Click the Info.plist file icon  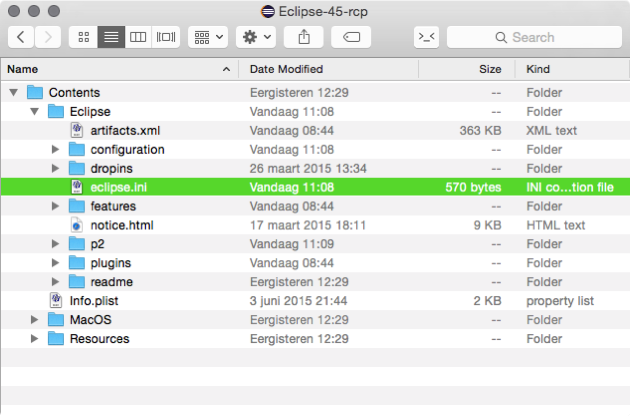(x=56, y=301)
